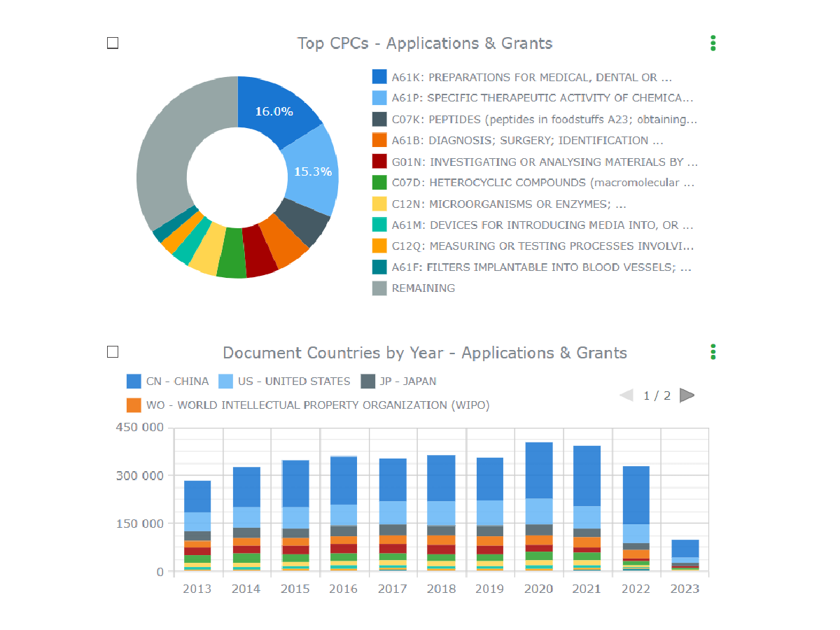This screenshot has height=630, width=840.
Task: Toggle C07D: HETEROCYCLIC COMPOUNDS legend label
Action: click(542, 183)
